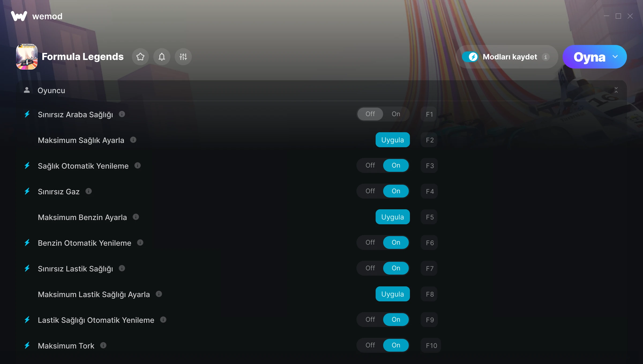Open info for Lastik Sağlığı Otomatik Yenileme
Viewport: 643px width, 364px height.
tap(163, 320)
